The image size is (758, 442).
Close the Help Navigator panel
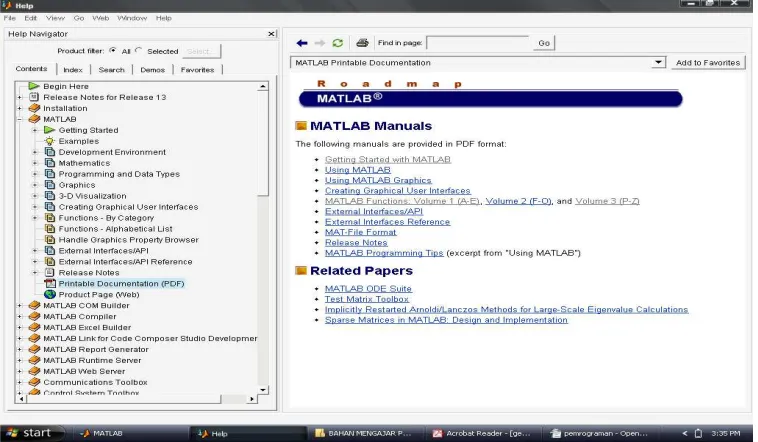[x=271, y=34]
